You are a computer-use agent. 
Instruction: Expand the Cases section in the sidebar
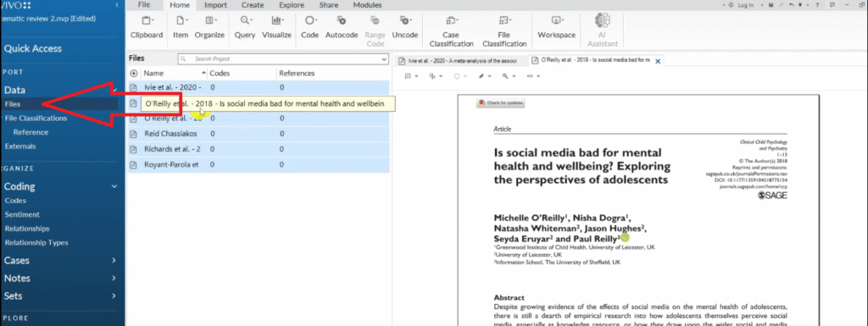[x=114, y=260]
